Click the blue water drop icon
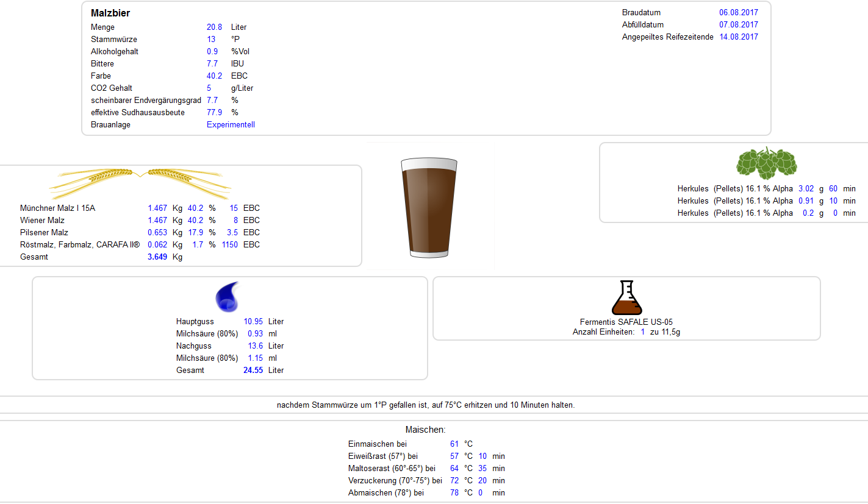 (x=227, y=297)
